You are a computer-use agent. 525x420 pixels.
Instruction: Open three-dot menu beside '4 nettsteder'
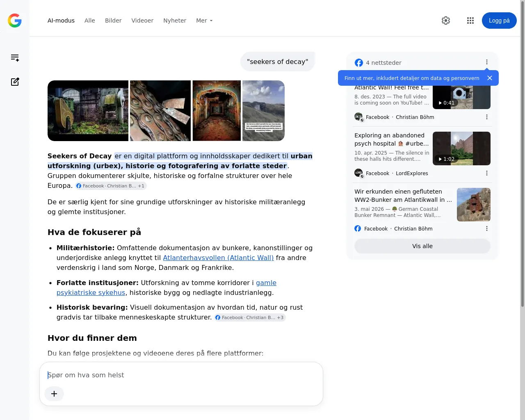487,62
